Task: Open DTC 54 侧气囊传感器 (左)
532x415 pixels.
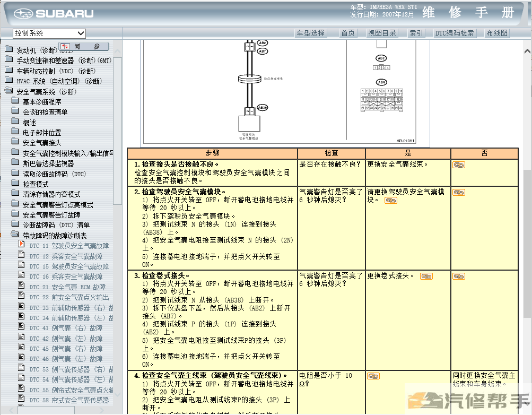Action: 71,379
